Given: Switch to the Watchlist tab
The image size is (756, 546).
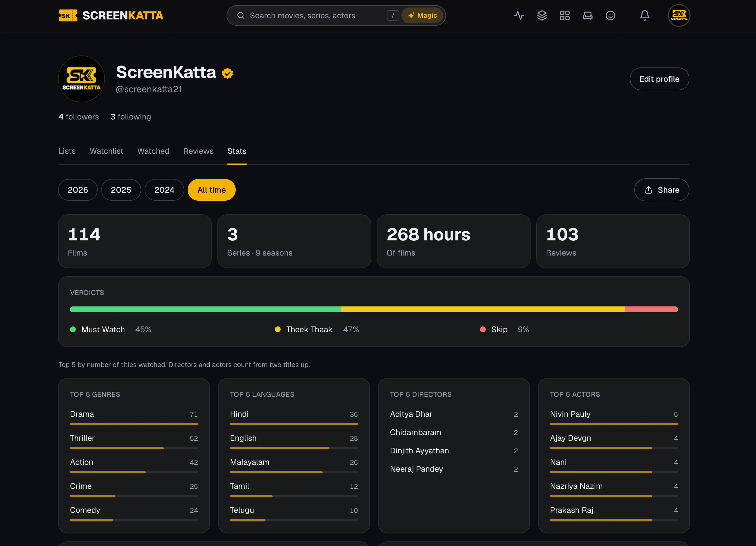Looking at the screenshot, I should 106,151.
